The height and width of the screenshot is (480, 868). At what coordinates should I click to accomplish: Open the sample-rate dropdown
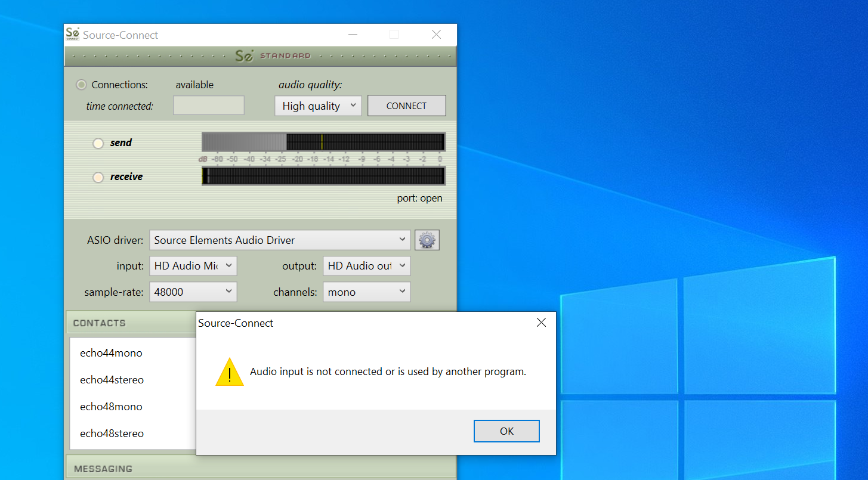click(193, 292)
